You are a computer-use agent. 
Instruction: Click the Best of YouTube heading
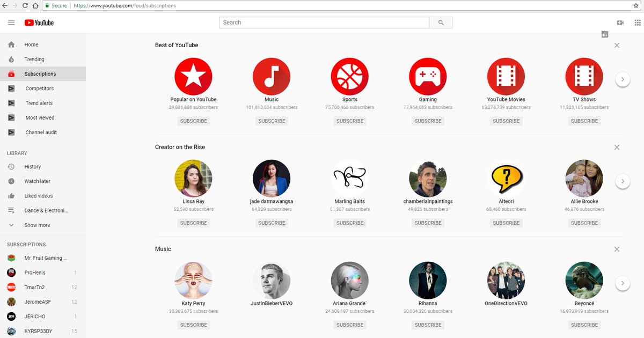177,45
